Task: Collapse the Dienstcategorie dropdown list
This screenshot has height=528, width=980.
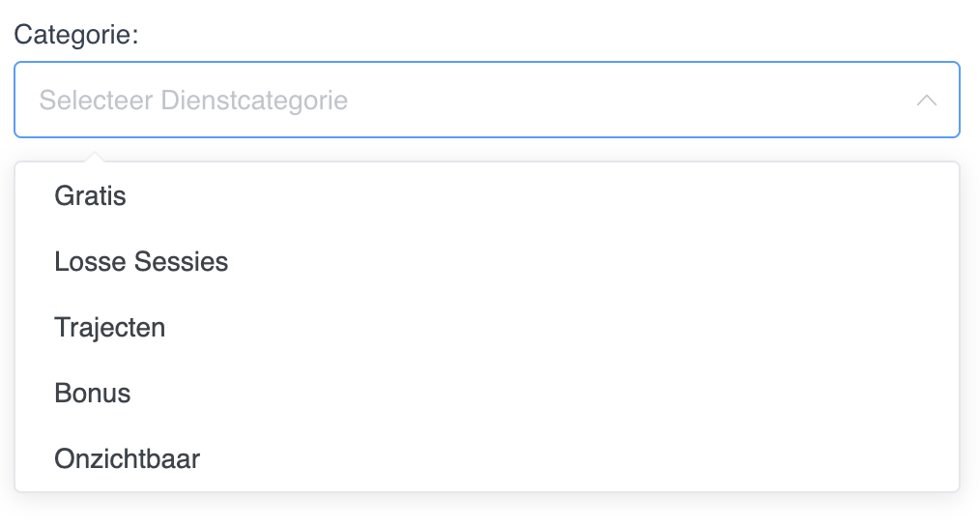Action: click(x=926, y=101)
